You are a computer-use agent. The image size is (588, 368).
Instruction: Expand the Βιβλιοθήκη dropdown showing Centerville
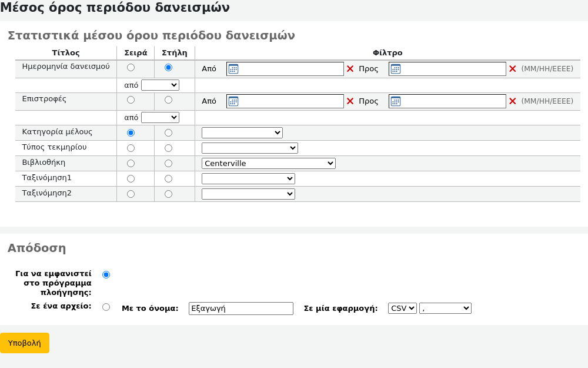tap(268, 164)
